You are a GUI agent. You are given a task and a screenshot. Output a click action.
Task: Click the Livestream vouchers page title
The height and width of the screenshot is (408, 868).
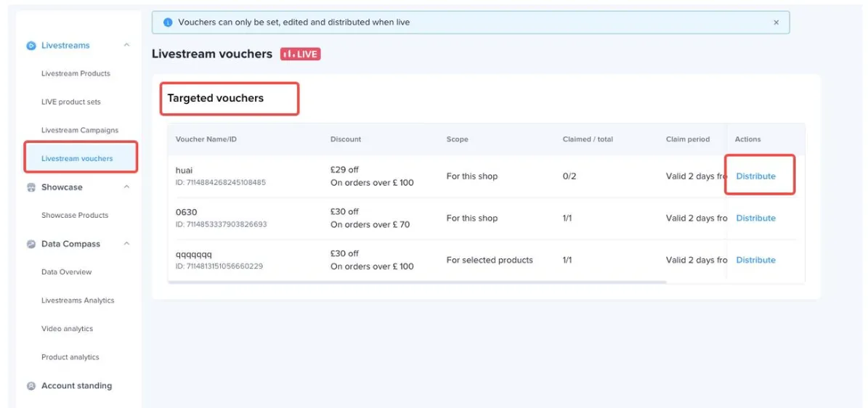[x=212, y=54]
